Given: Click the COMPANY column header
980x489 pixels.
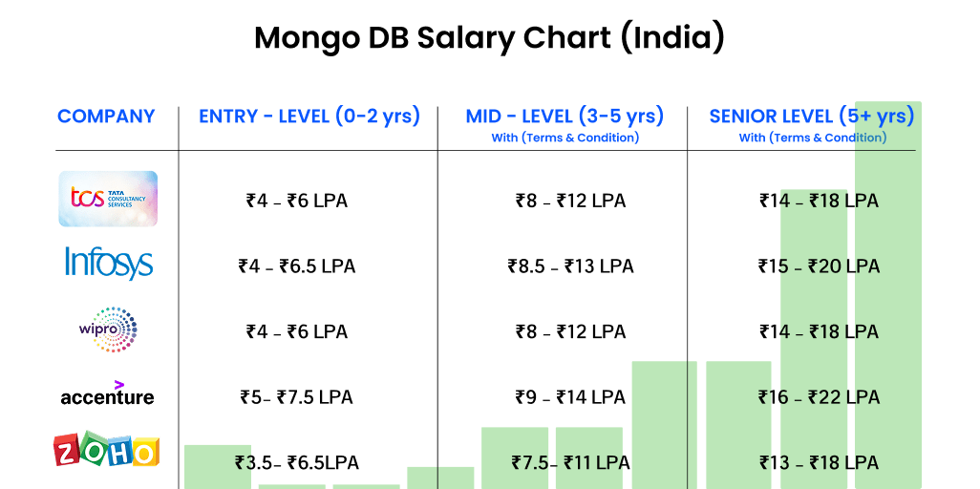Looking at the screenshot, I should click(106, 117).
